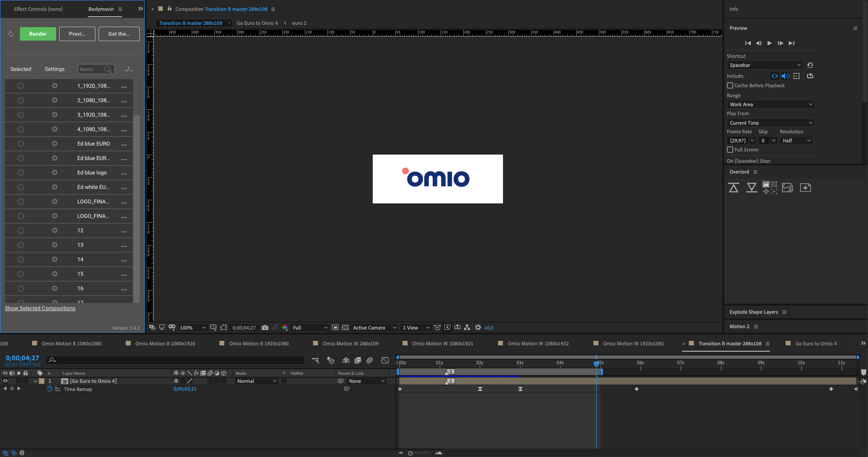Select composition 12 radio button
This screenshot has width=868, height=457.
21,231
